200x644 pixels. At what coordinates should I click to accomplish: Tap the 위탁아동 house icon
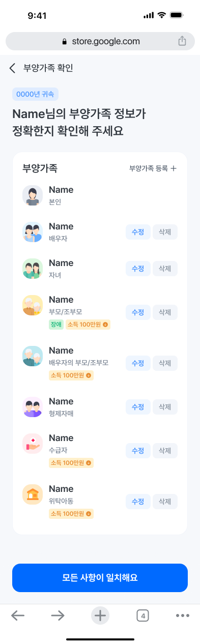[33, 494]
